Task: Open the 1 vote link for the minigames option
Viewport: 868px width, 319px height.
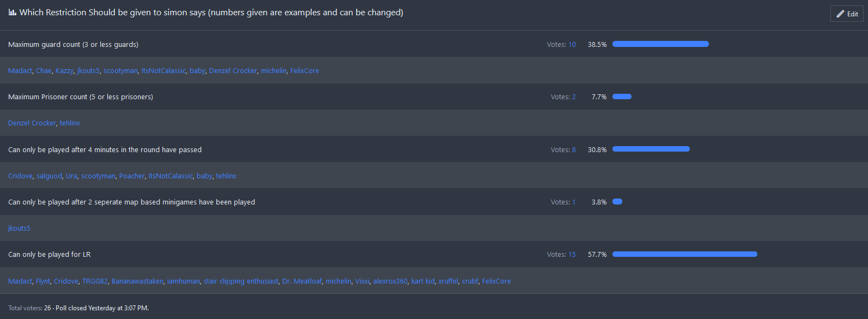Action: (574, 202)
